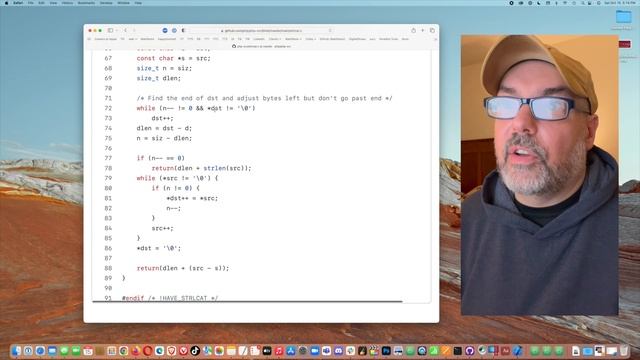Click the Safari address bar
The image size is (640, 360).
coord(262,31)
